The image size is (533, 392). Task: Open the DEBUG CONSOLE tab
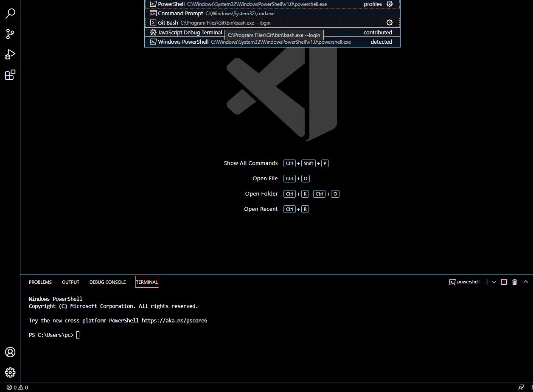(107, 282)
